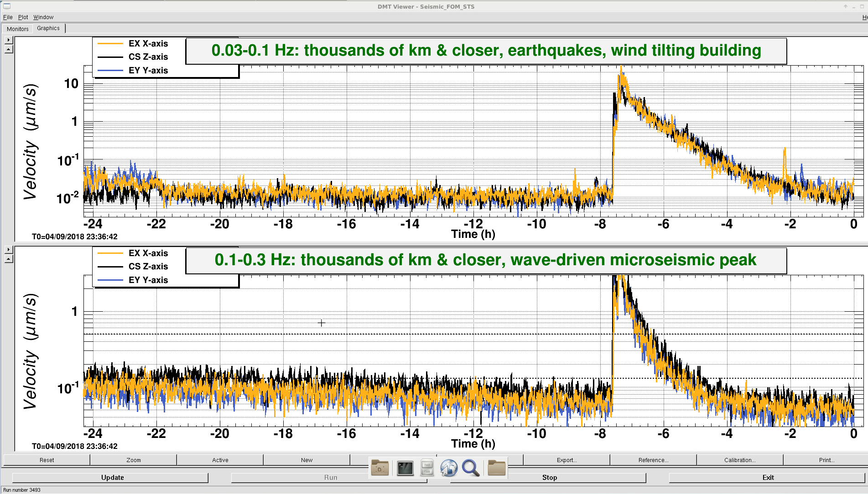Click the up-arrow button beside the top plot

[x=9, y=49]
